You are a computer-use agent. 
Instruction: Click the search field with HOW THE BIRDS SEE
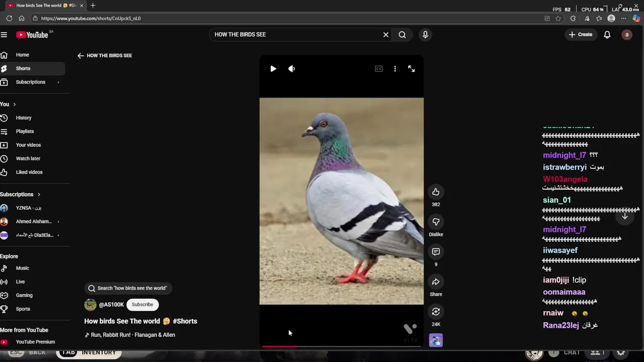296,35
